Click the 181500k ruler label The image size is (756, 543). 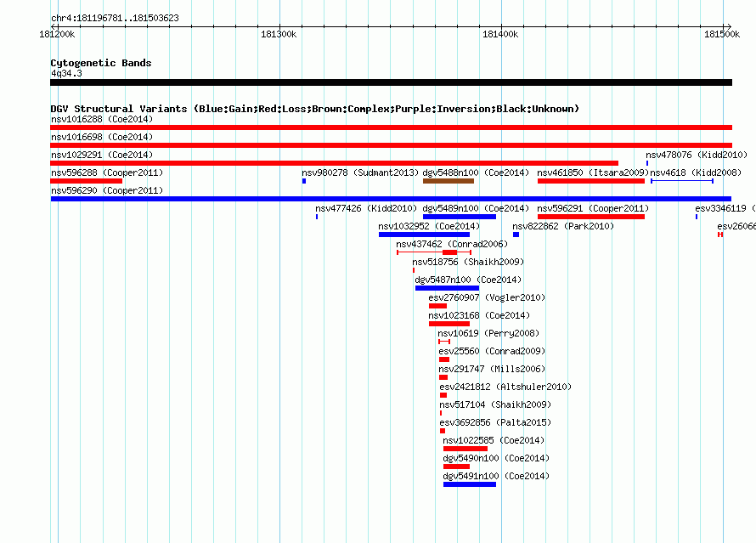click(x=722, y=34)
